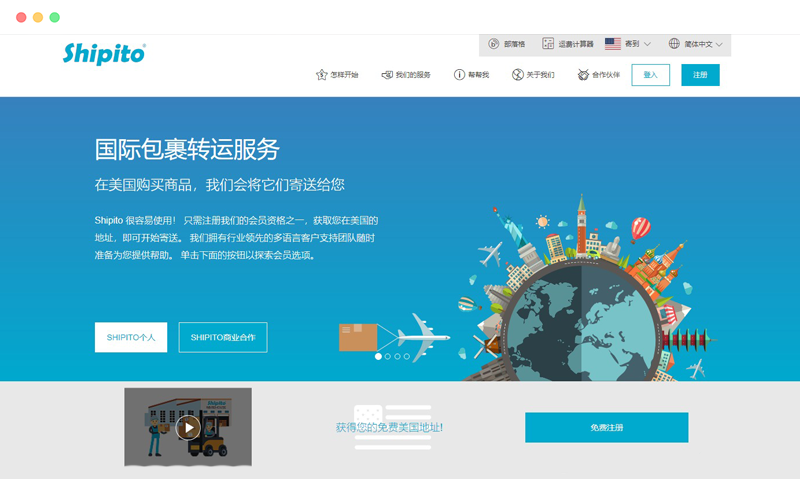Open the shipping calculator icon

click(548, 44)
